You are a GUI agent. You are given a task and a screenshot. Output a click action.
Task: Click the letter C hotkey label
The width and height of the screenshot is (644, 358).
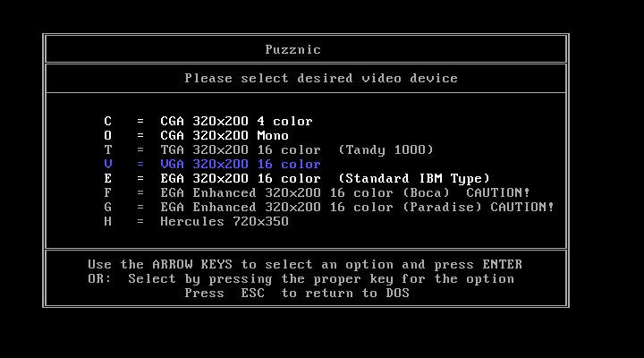pyautogui.click(x=107, y=121)
